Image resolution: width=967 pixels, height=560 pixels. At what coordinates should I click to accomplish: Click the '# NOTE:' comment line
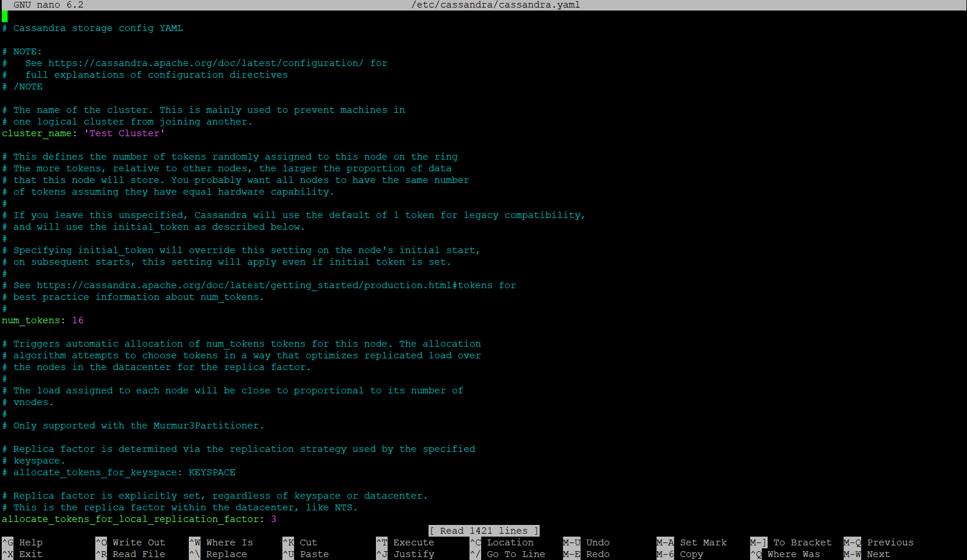[x=22, y=51]
